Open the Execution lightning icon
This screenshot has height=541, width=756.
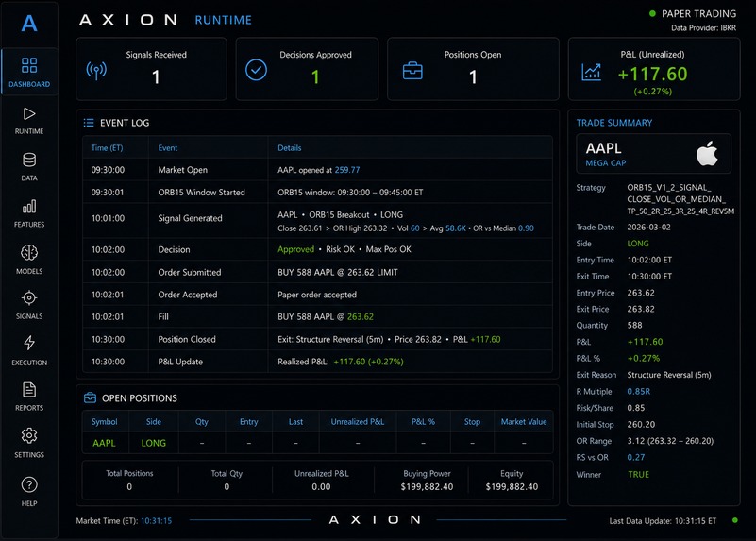point(29,343)
